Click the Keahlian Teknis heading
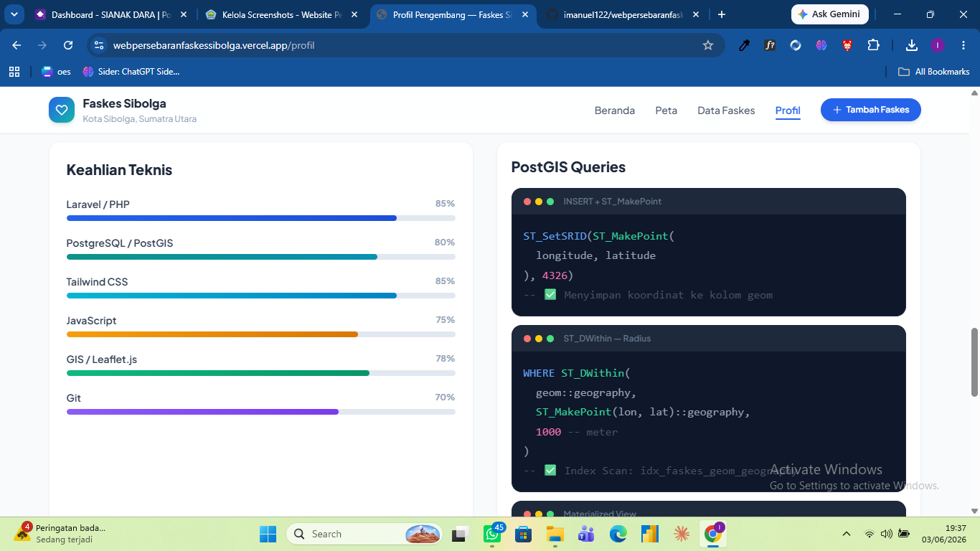 click(x=119, y=170)
